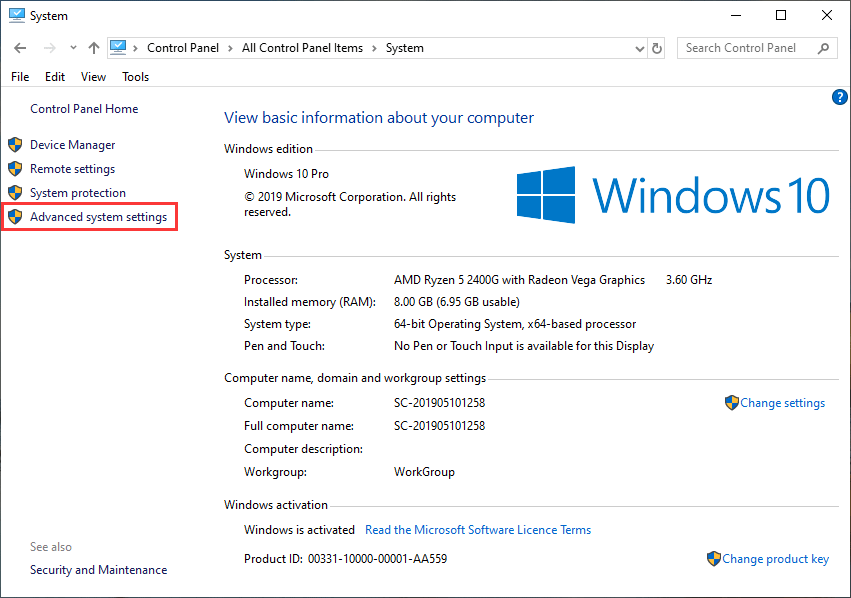Viewport: 851px width, 598px height.
Task: Click the Back navigation arrow
Action: [21, 48]
